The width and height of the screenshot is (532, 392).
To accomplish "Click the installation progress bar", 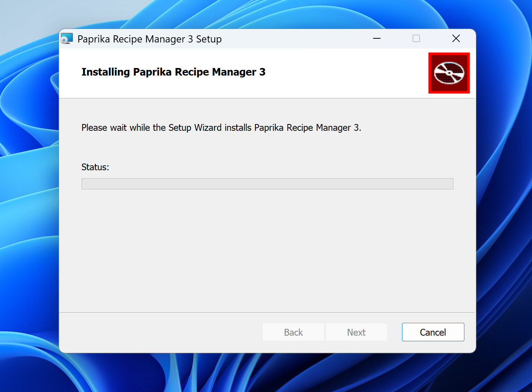I will (x=267, y=184).
